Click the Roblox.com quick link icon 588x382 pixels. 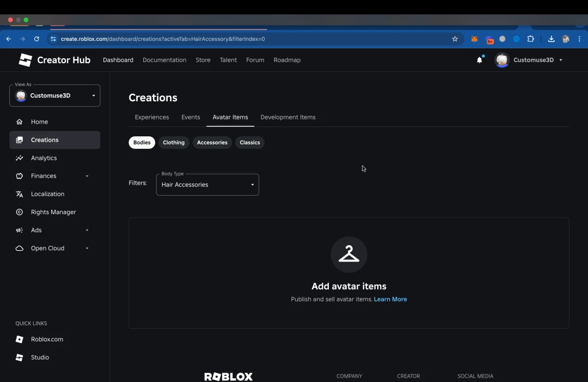[20, 339]
